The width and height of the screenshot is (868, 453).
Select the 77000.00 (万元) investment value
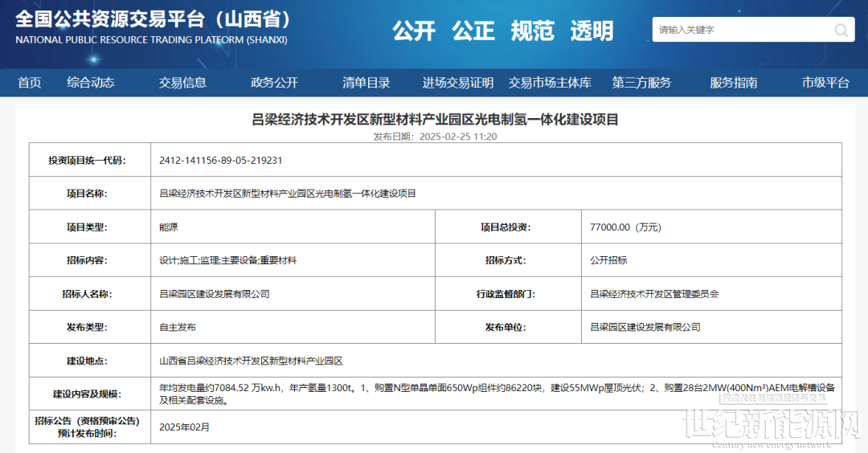(x=625, y=227)
